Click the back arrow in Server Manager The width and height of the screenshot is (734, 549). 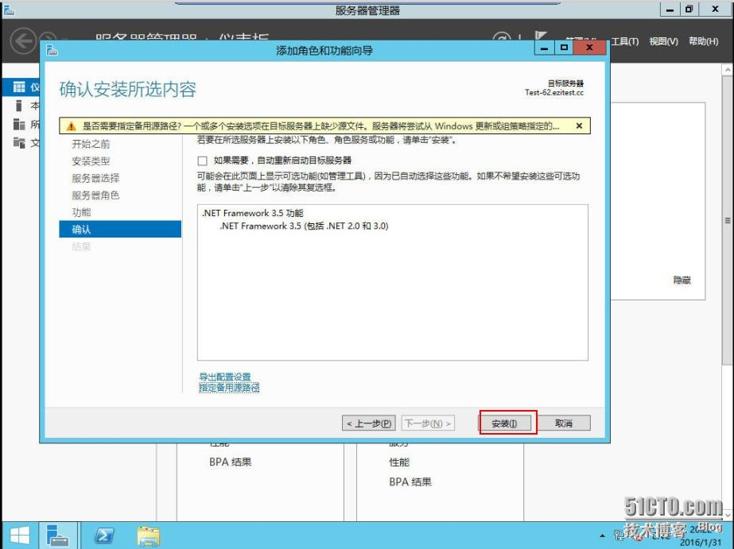(x=22, y=41)
